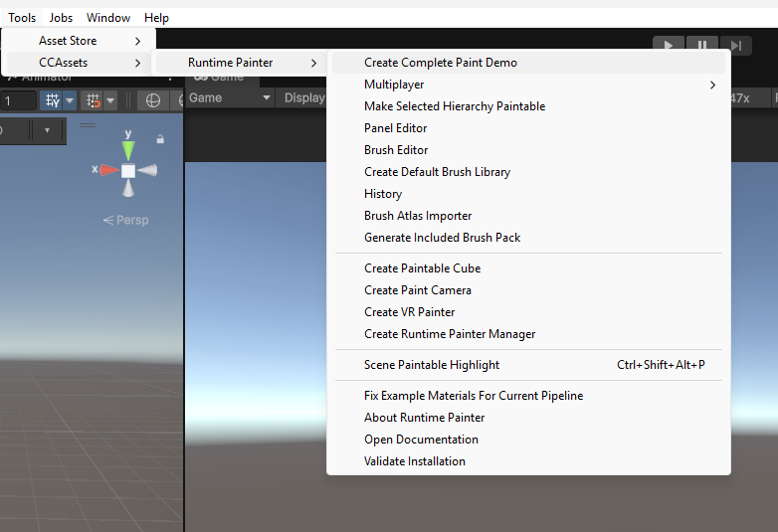Select Fix Example Materials For Current Pipeline

528,396
